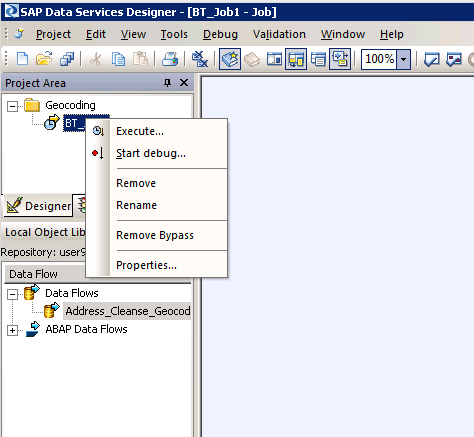Click the Save All toolbar icon
This screenshot has width=474, height=437.
[x=67, y=59]
